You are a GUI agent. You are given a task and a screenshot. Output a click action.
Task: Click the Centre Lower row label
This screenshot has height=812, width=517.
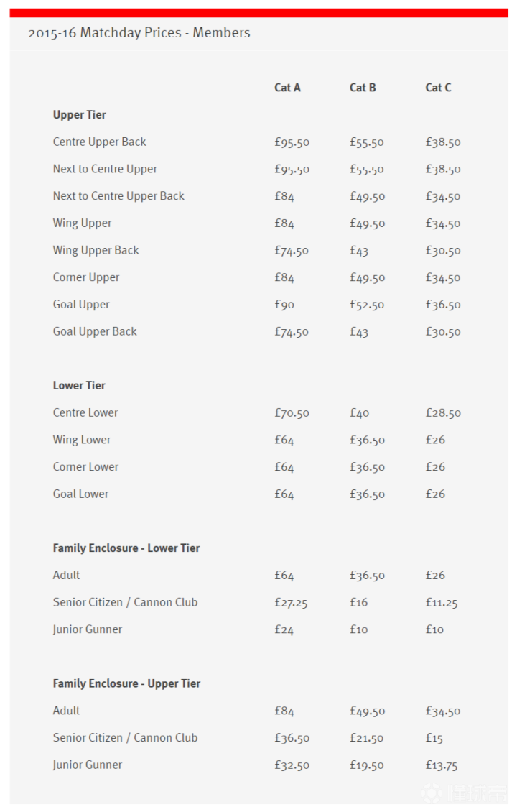tap(85, 413)
